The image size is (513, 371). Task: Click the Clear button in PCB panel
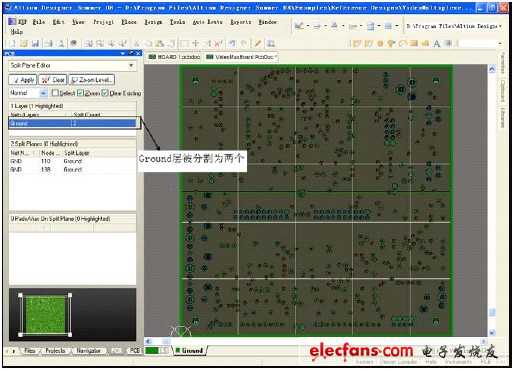53,80
